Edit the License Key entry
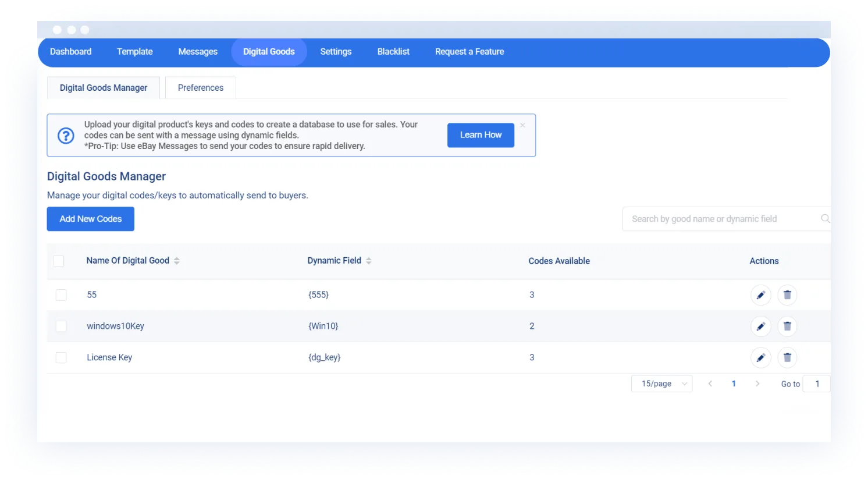The image size is (868, 479). pyautogui.click(x=760, y=358)
